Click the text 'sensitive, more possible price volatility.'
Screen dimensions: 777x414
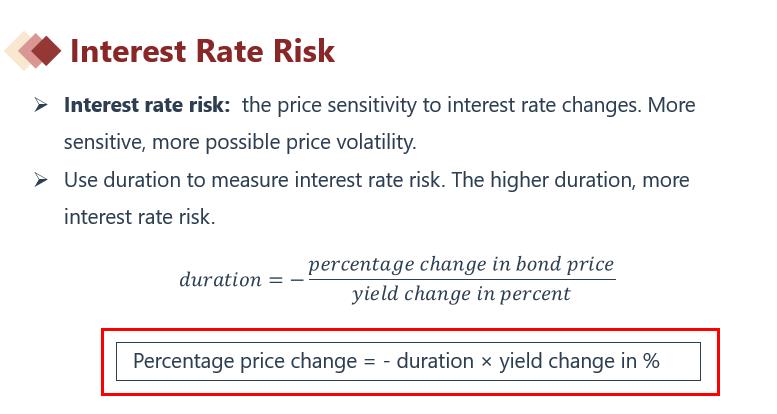click(240, 143)
